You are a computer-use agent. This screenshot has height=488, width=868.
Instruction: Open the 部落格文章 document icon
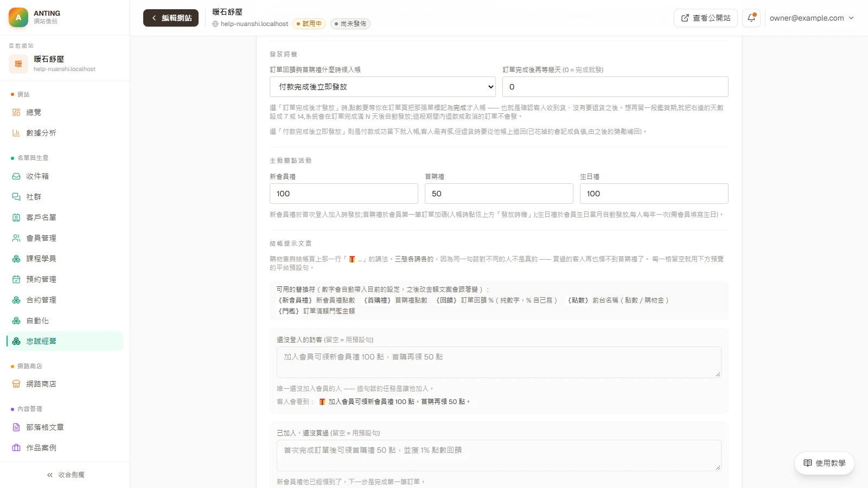pos(16,427)
